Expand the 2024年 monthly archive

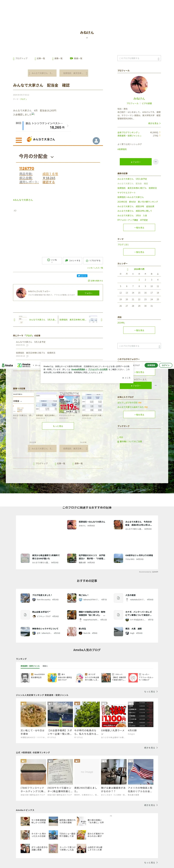pyautogui.click(x=121, y=323)
